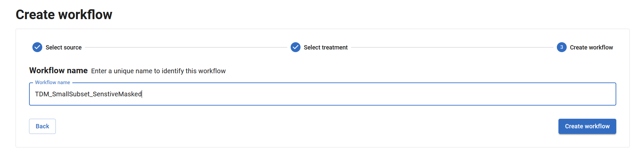This screenshot has width=644, height=158.
Task: Place cursor on "Masked" in the workflow name
Action: [130, 94]
